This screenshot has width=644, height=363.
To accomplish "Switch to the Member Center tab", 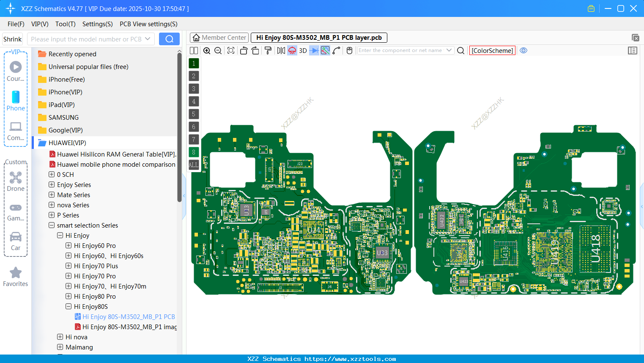I will [219, 38].
